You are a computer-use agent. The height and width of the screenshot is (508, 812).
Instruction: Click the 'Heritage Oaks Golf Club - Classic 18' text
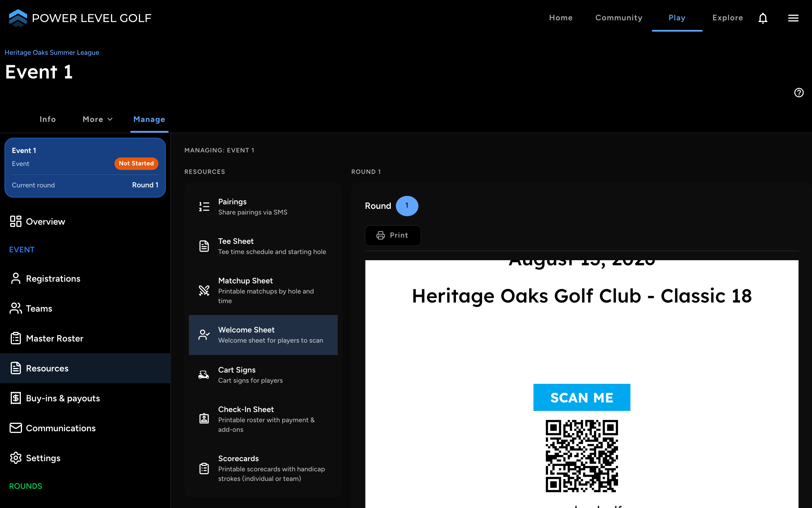click(581, 296)
